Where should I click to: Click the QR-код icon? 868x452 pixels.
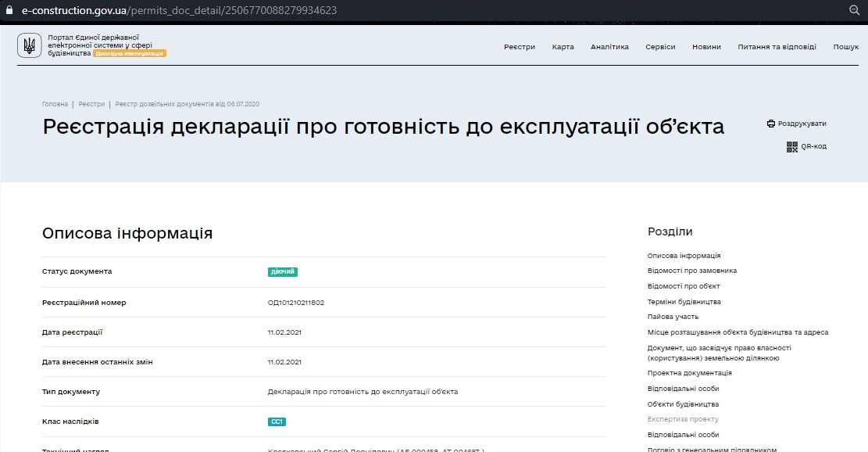click(792, 147)
